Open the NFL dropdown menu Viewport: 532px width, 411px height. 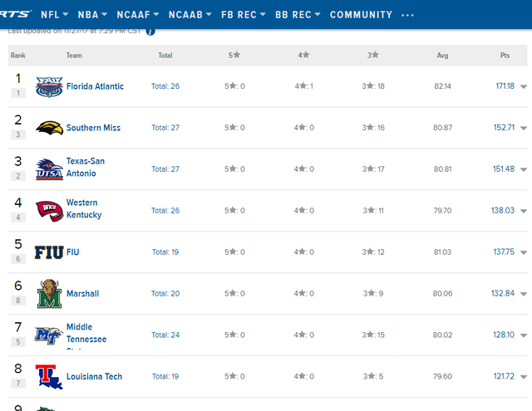(55, 15)
